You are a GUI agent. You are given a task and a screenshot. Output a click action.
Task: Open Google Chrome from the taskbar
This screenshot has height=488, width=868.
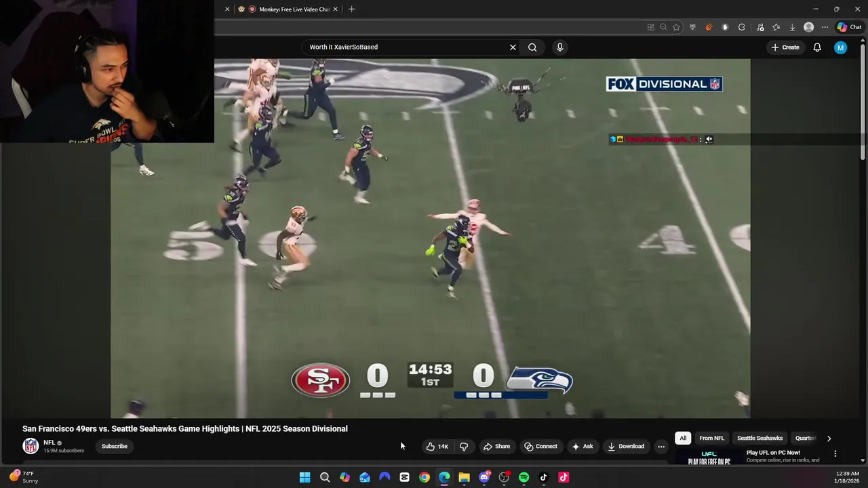point(424,477)
